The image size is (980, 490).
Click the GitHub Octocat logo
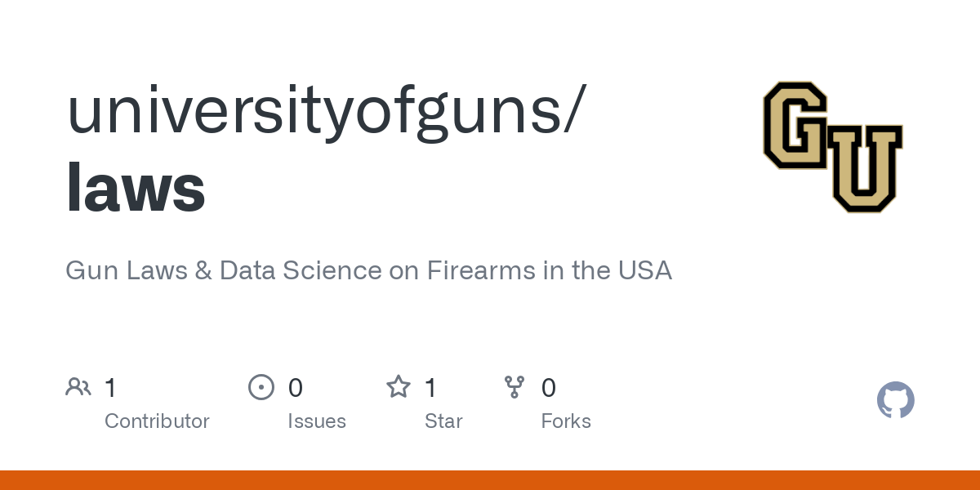click(895, 400)
